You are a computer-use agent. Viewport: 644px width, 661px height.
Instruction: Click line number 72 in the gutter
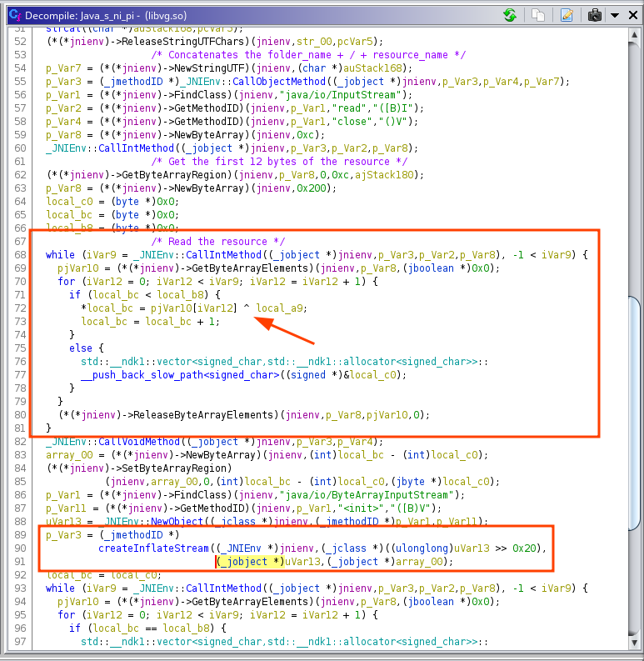click(20, 308)
